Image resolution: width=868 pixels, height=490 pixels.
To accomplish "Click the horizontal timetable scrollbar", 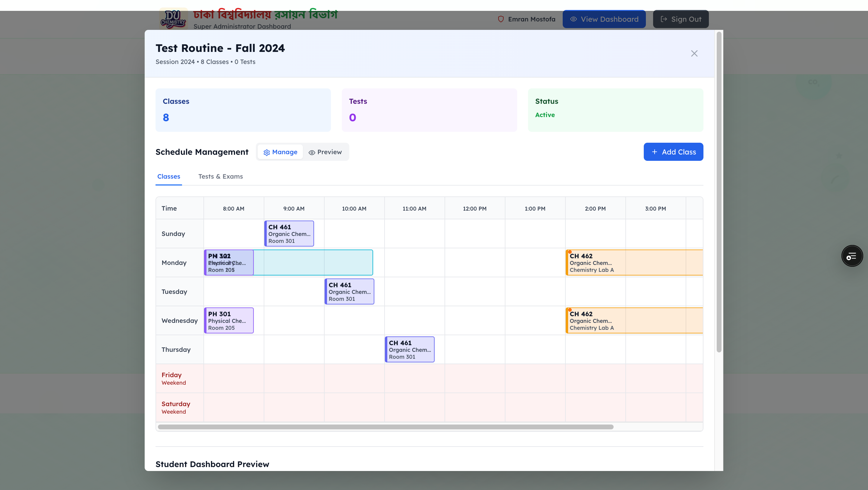I will click(385, 427).
